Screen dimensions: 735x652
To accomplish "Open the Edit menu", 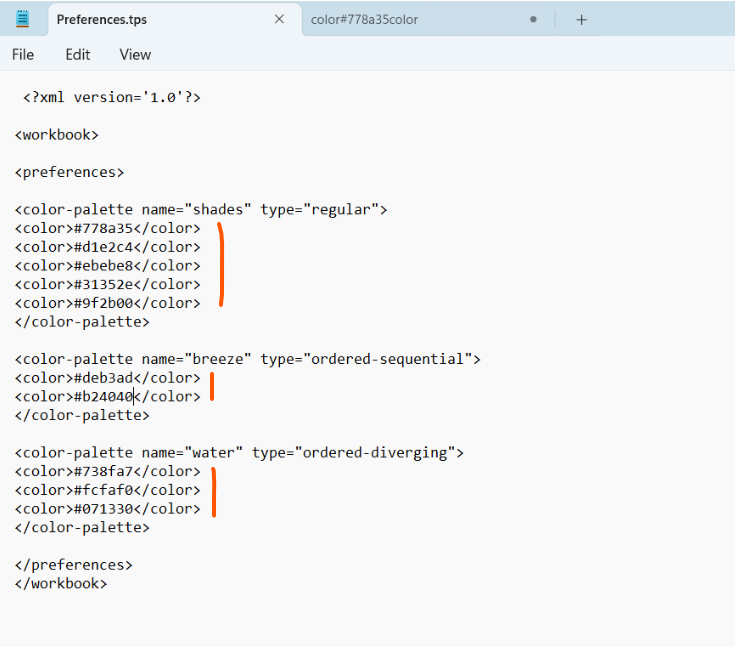I will pos(78,54).
